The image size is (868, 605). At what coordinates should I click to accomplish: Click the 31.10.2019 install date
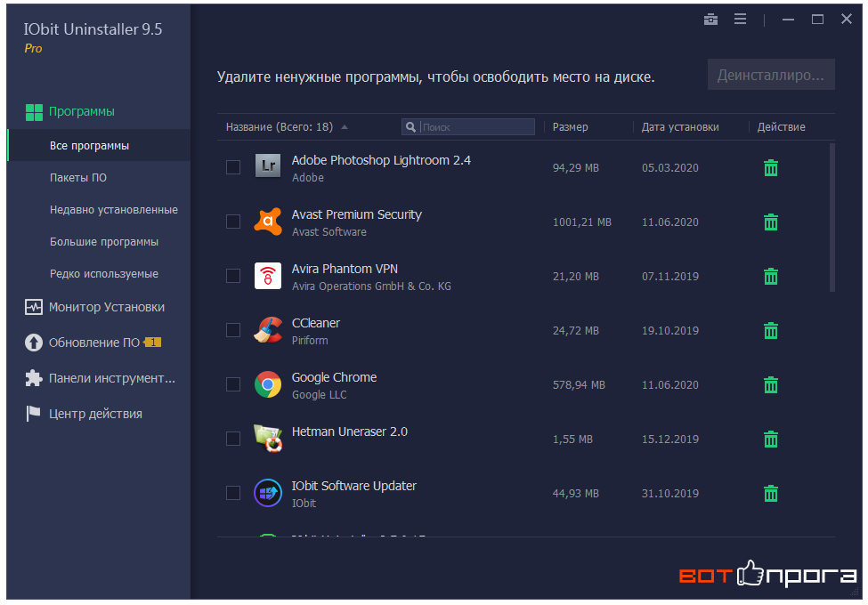(669, 493)
